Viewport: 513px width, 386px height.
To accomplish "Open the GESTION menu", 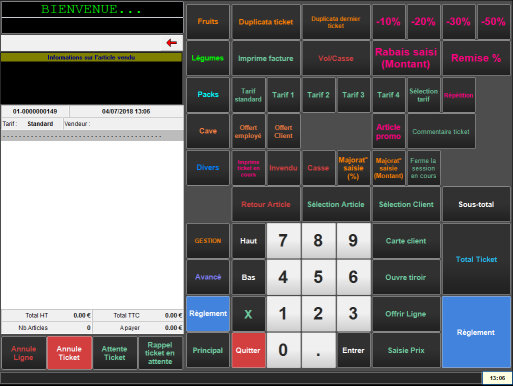I will pos(208,241).
